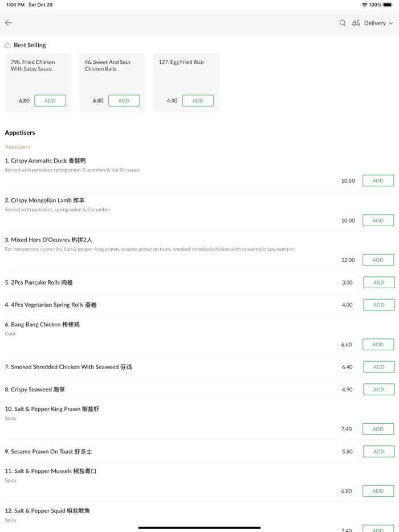Open the menu search icon
399x532 pixels.
point(343,23)
